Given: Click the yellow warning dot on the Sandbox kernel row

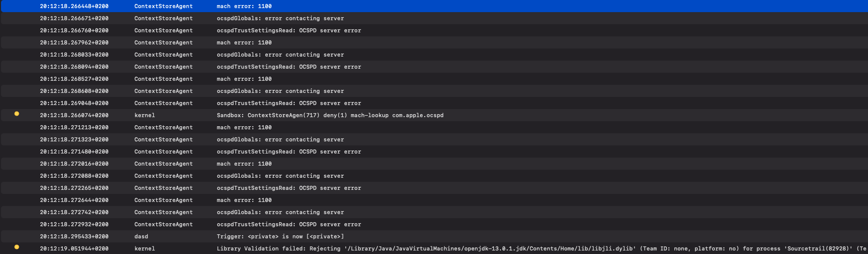Looking at the screenshot, I should click(17, 114).
